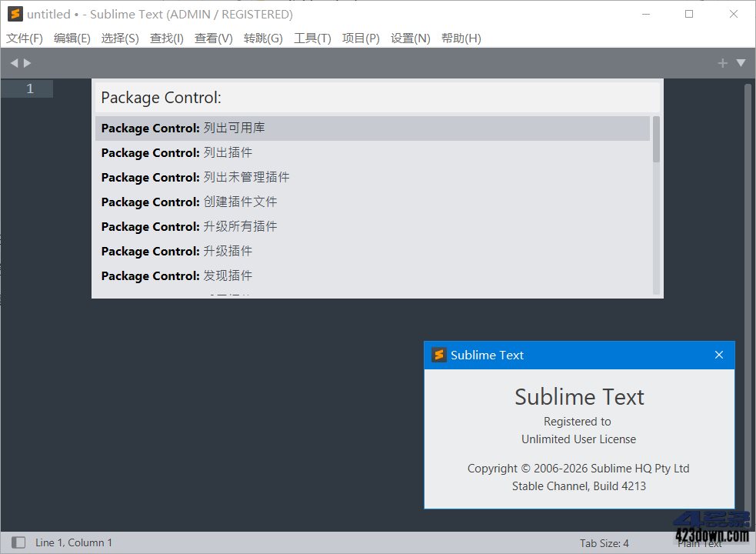Close the main Sublime Text window

click(734, 14)
